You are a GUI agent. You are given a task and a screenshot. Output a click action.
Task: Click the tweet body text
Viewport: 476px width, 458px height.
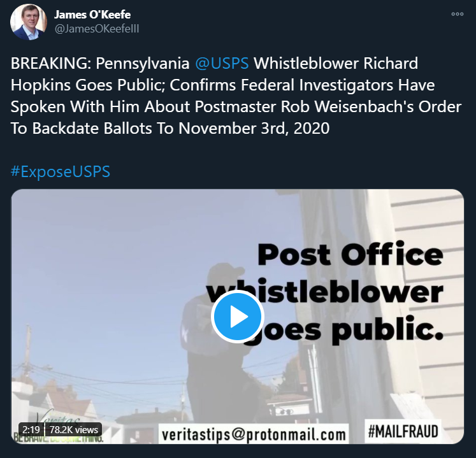coord(236,96)
